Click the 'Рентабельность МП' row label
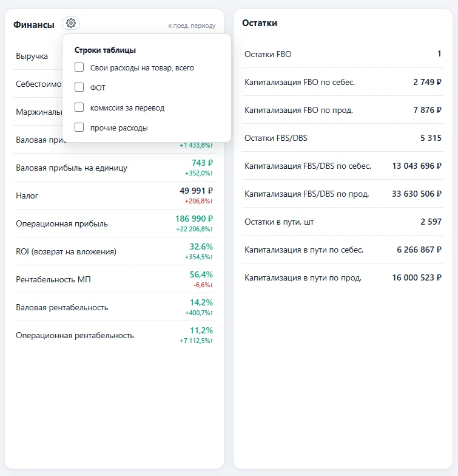 pos(53,279)
